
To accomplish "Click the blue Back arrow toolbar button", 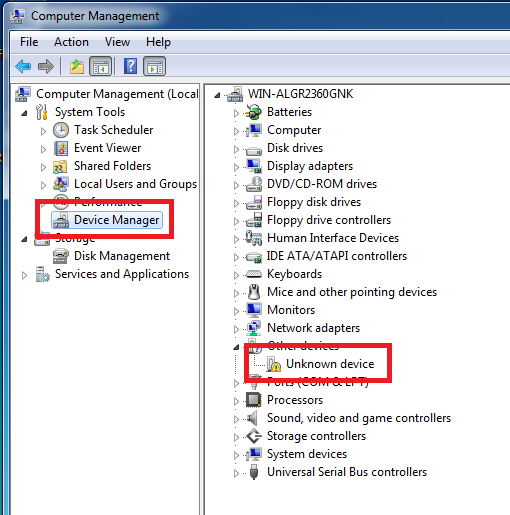I will click(23, 66).
